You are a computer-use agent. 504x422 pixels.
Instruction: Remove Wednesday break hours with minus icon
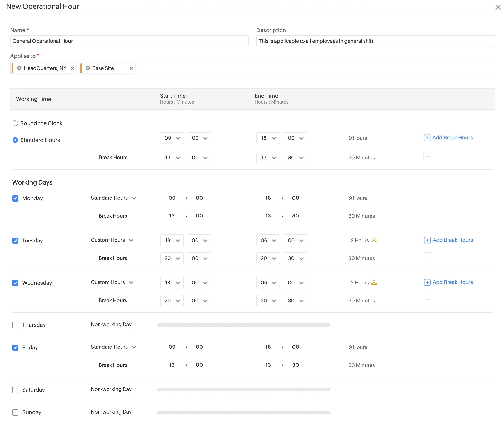click(x=428, y=299)
